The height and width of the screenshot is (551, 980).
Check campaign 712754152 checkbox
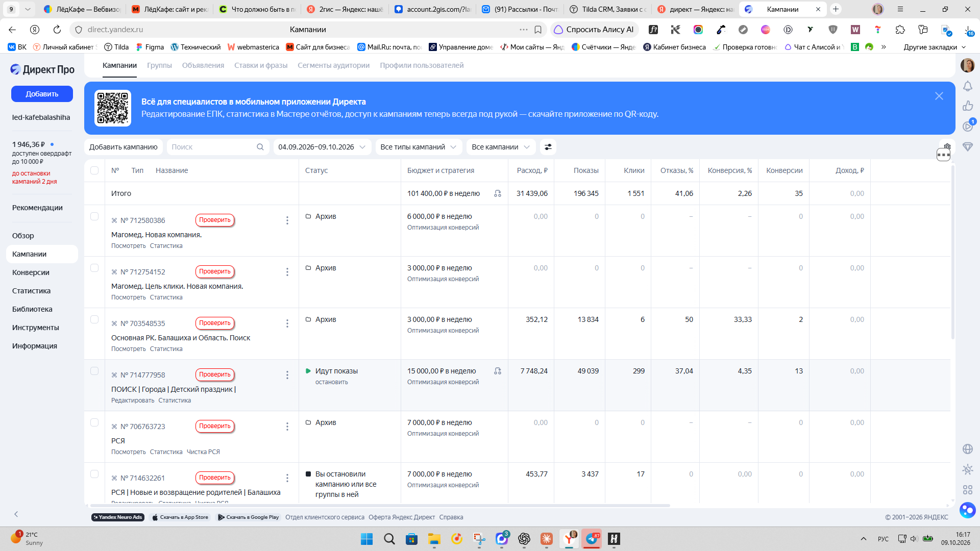[x=94, y=268]
